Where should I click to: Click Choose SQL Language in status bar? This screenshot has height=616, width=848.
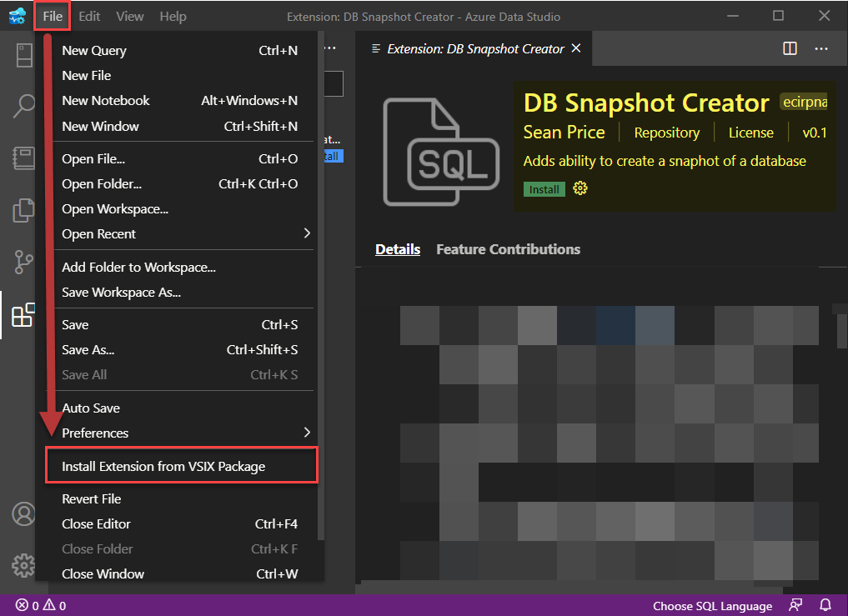(712, 605)
